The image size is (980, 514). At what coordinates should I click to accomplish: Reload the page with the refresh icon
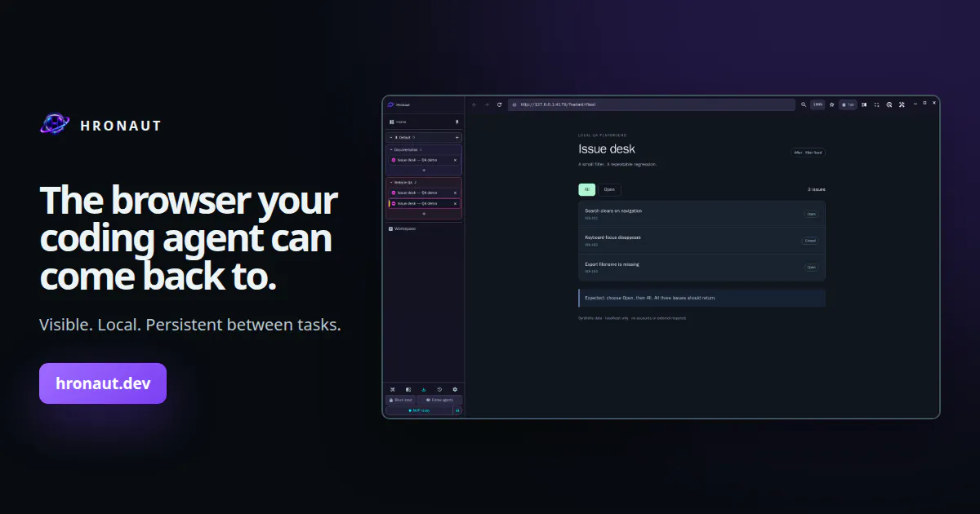pos(499,104)
